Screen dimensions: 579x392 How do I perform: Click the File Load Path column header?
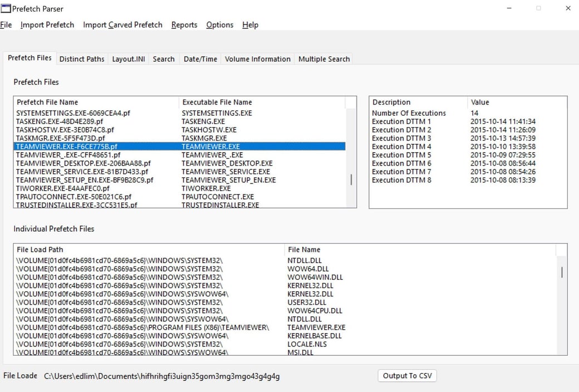point(149,250)
